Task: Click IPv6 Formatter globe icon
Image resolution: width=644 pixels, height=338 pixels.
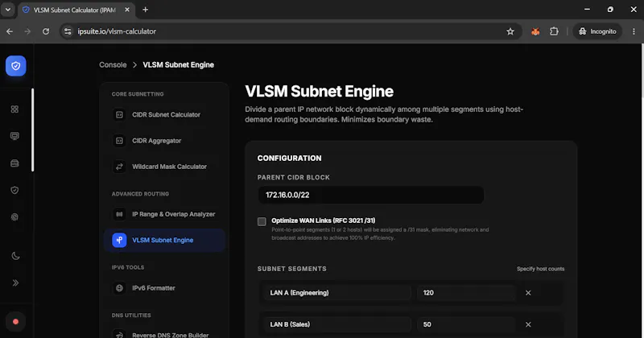Action: [119, 288]
